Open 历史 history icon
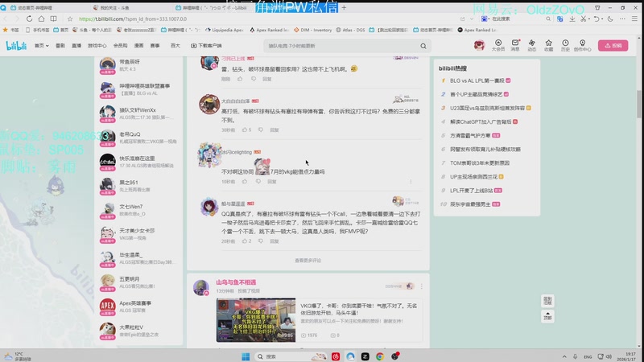This screenshot has width=644, height=362. click(x=566, y=45)
